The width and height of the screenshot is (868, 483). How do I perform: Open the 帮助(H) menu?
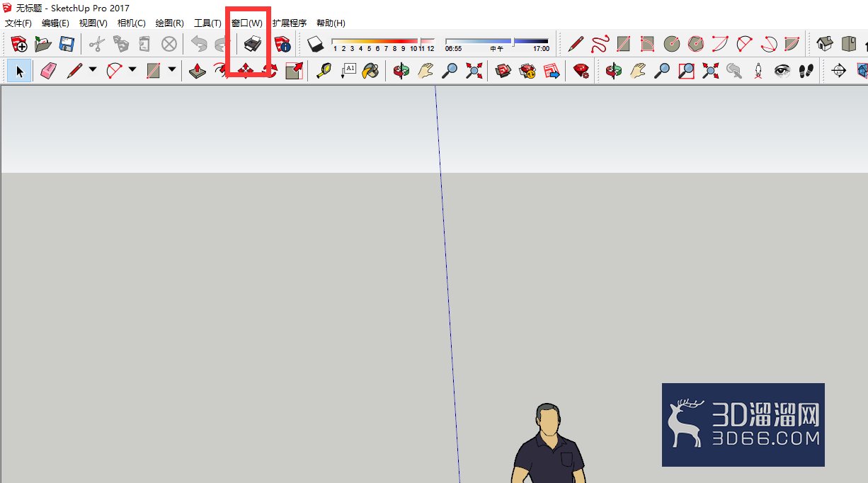point(331,23)
